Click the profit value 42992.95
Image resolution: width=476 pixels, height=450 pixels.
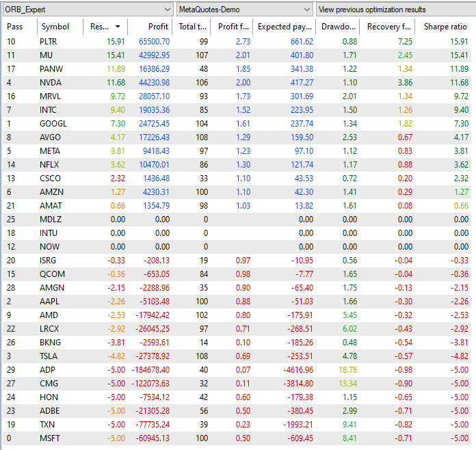tap(154, 55)
